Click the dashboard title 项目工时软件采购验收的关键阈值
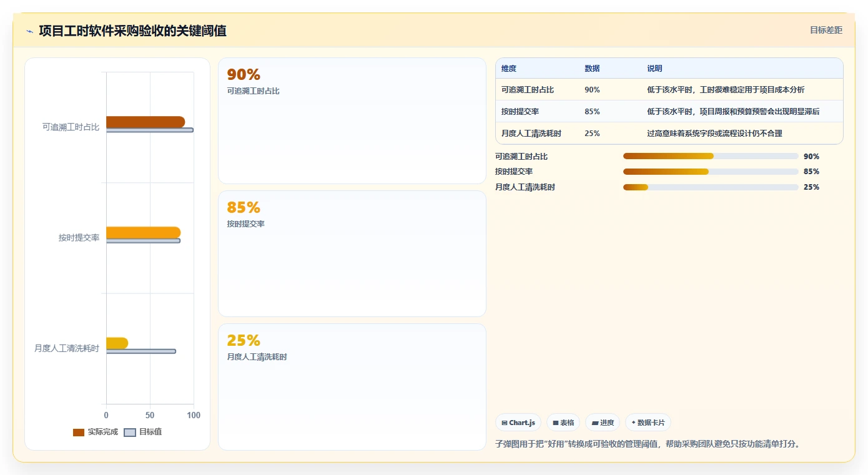Image resolution: width=868 pixels, height=475 pixels. (132, 31)
